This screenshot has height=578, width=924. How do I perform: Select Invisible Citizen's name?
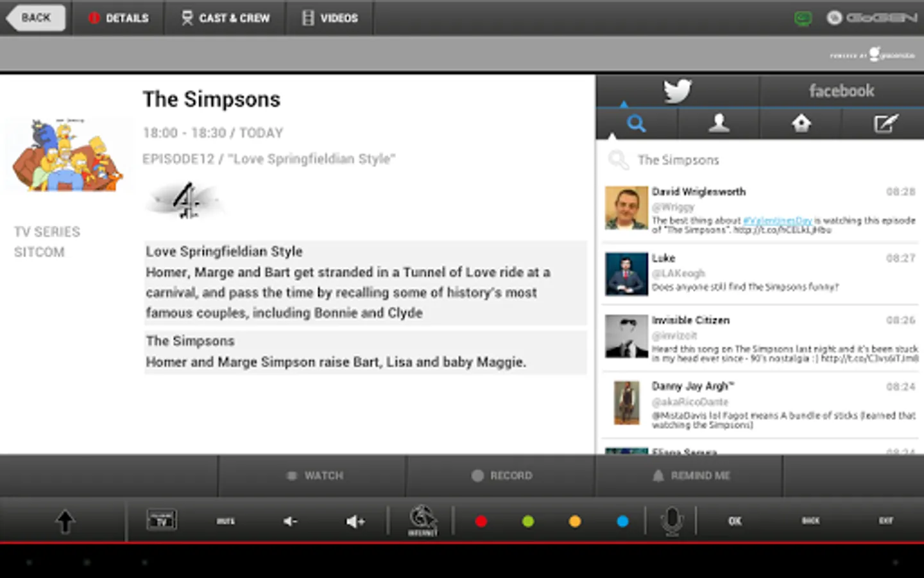pyautogui.click(x=690, y=320)
